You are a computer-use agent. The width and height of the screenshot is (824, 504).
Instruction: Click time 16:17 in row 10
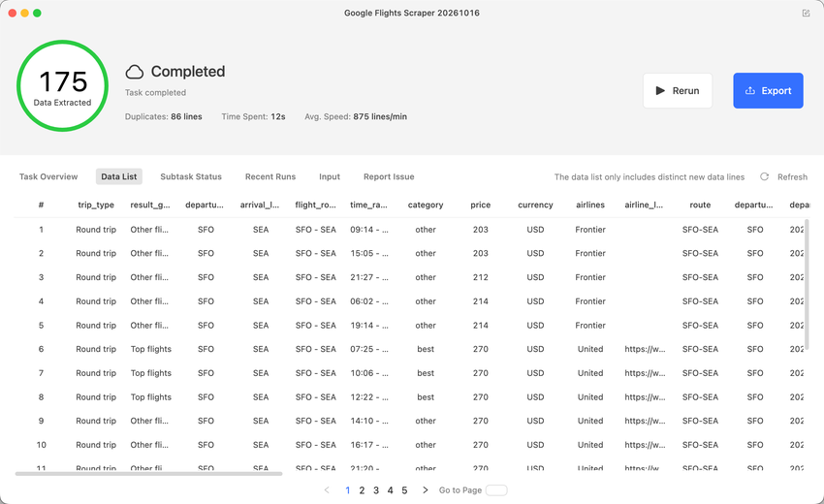coord(369,445)
